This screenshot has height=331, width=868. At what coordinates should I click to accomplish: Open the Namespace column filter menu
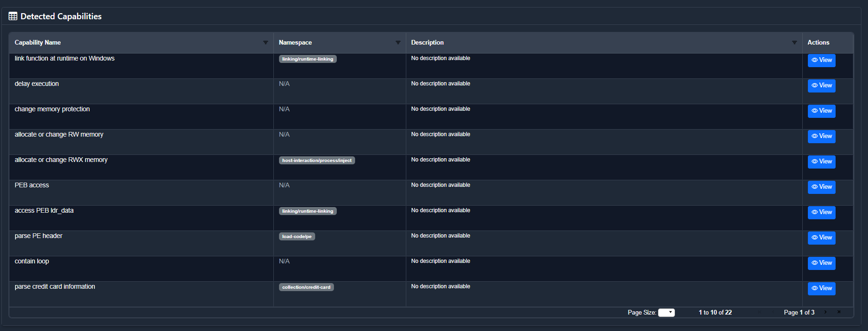pos(398,42)
